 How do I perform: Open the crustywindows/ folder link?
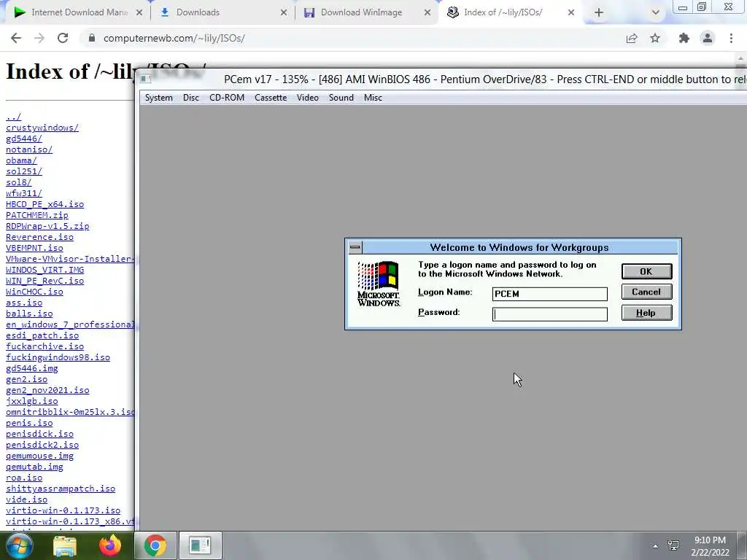pos(42,128)
